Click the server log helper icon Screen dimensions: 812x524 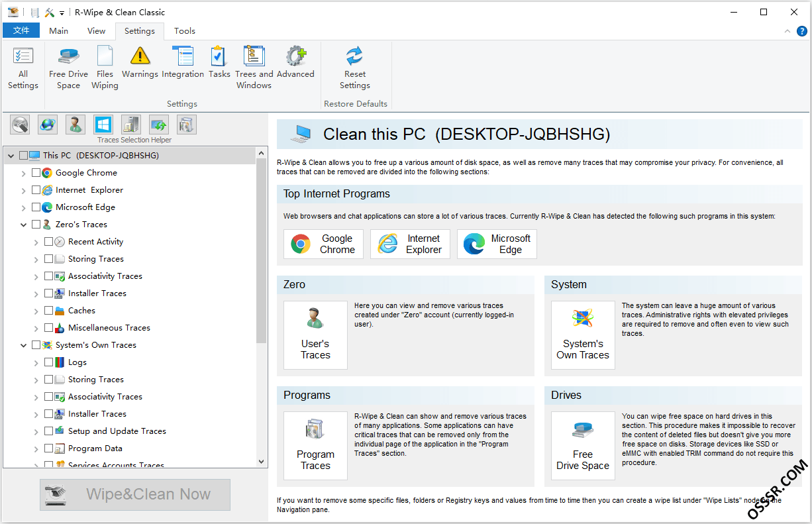[131, 125]
